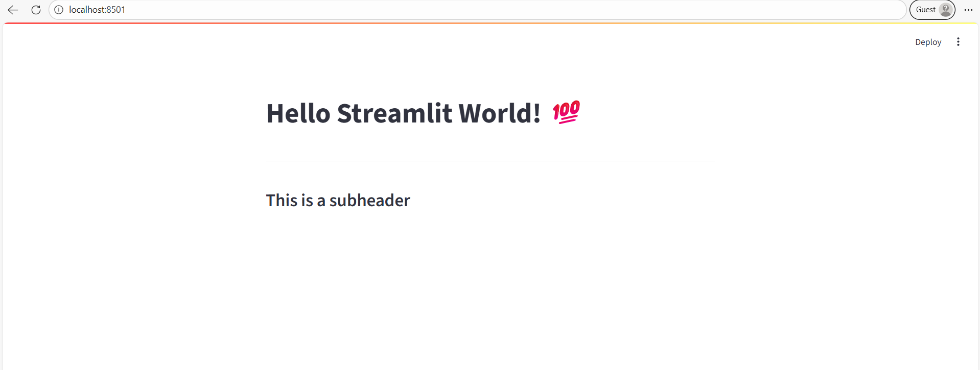Go back using the browser back arrow
The width and height of the screenshot is (980, 370).
pos(12,10)
